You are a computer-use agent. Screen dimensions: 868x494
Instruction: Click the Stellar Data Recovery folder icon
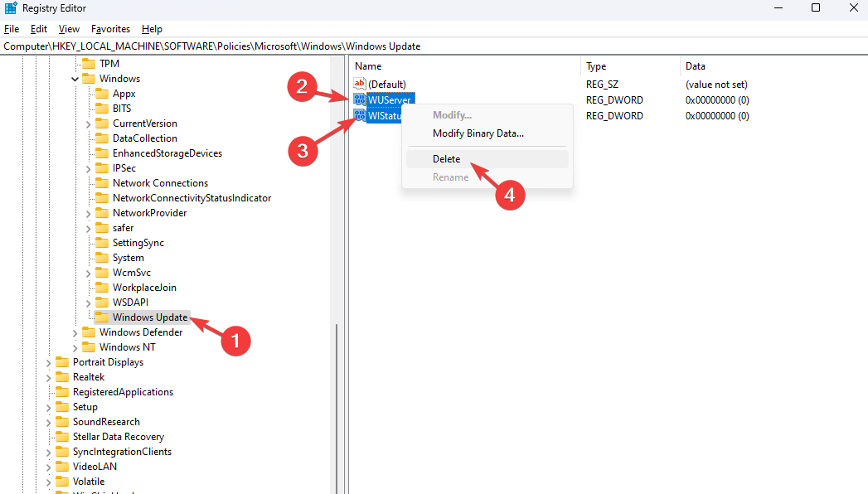point(62,437)
